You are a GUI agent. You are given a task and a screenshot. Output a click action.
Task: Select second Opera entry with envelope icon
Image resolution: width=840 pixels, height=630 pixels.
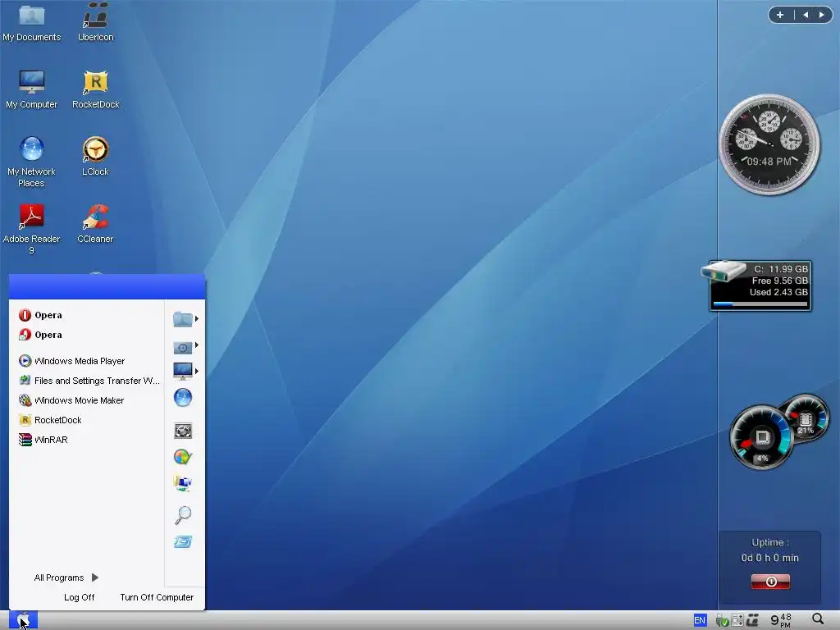click(41, 335)
